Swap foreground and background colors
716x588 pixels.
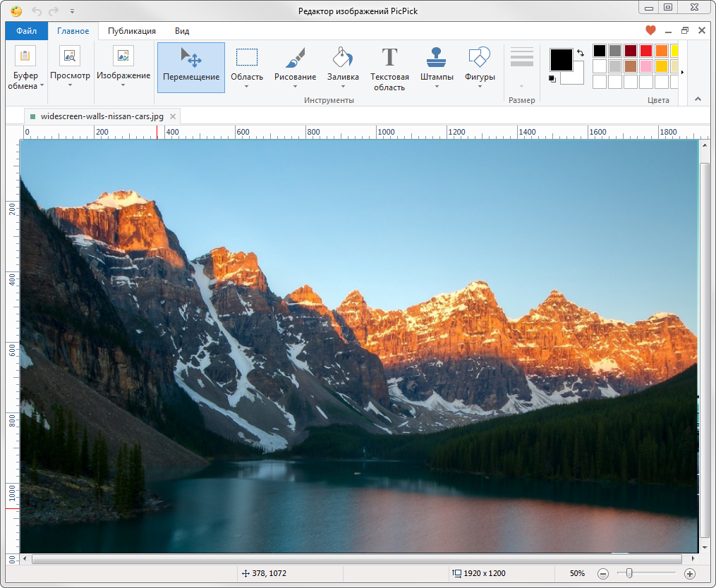(x=581, y=53)
